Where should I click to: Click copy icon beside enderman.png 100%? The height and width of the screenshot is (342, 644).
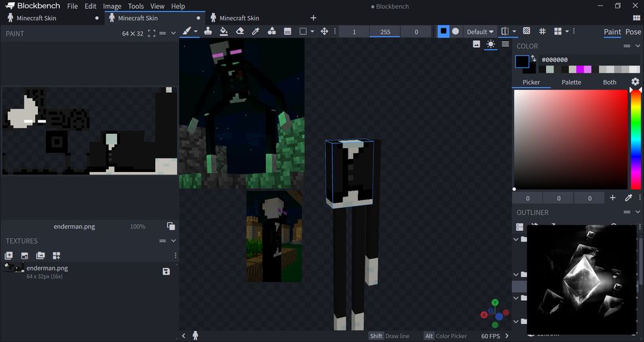pyautogui.click(x=171, y=226)
